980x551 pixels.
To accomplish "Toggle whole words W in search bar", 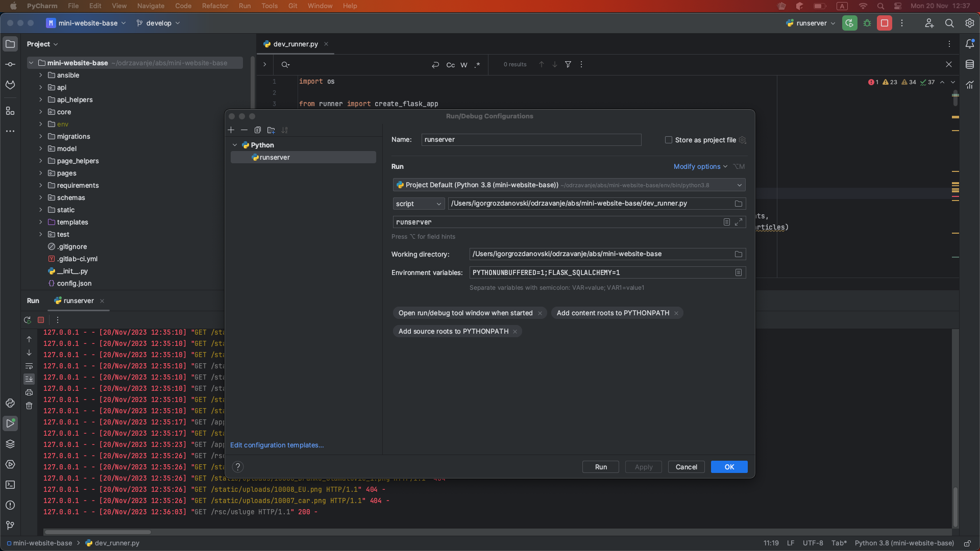I will tap(464, 65).
